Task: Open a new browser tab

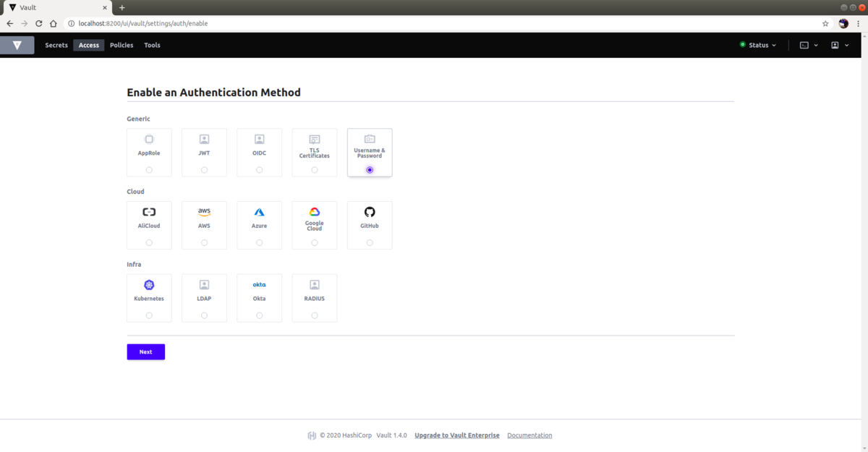Action: [122, 7]
